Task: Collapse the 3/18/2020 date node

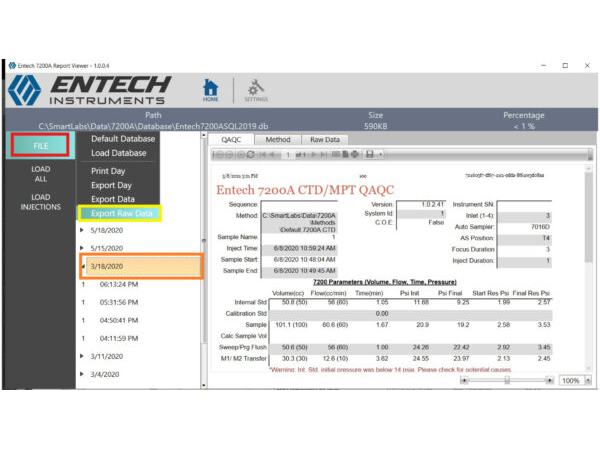Action: (x=83, y=266)
